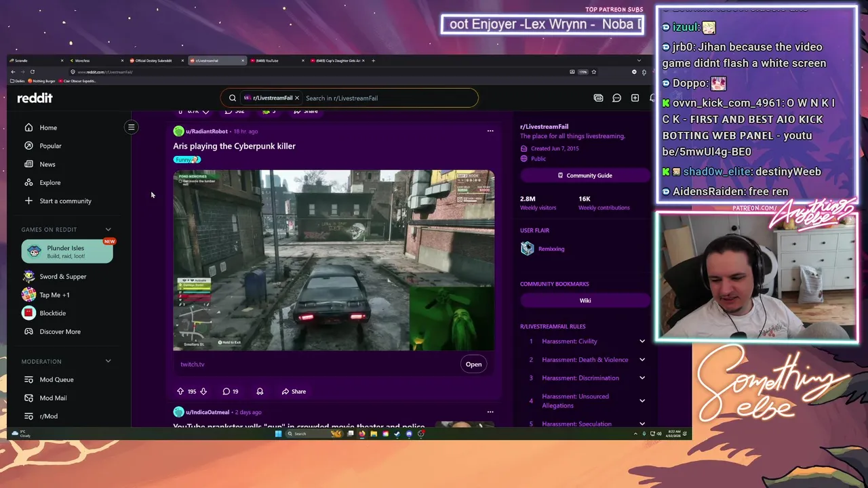Collapse sidebar with hamburger circle button

click(132, 127)
